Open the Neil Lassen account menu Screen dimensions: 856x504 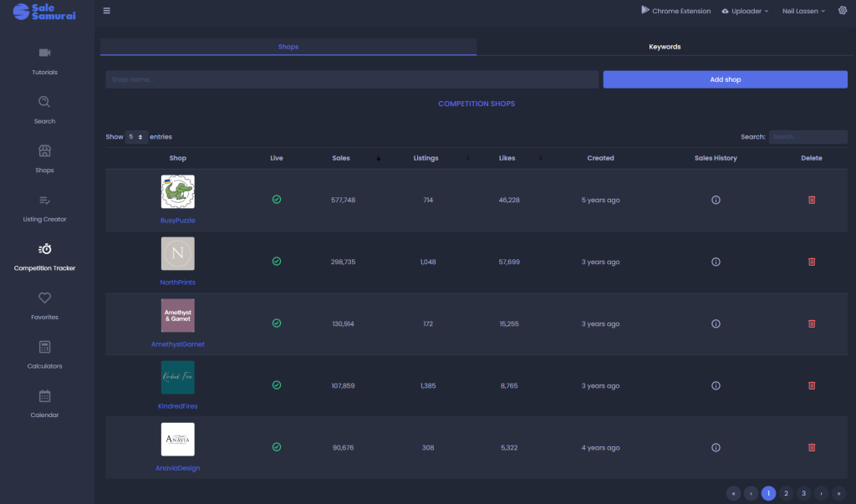point(802,11)
